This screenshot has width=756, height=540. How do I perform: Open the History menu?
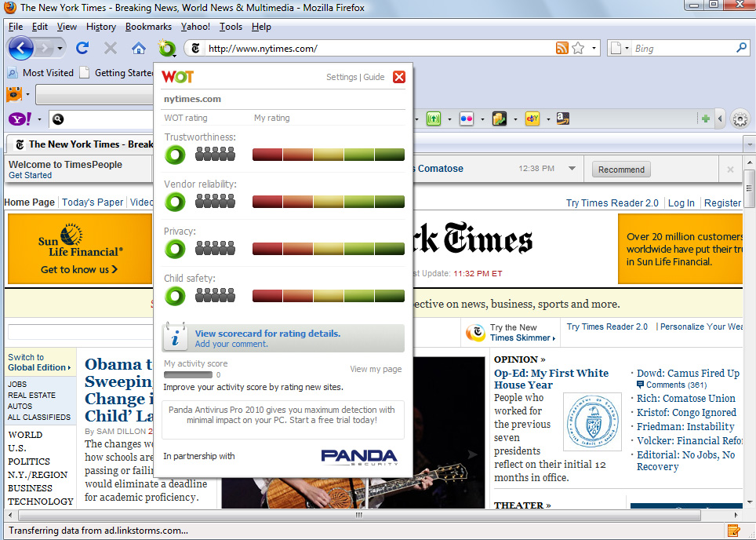click(100, 27)
